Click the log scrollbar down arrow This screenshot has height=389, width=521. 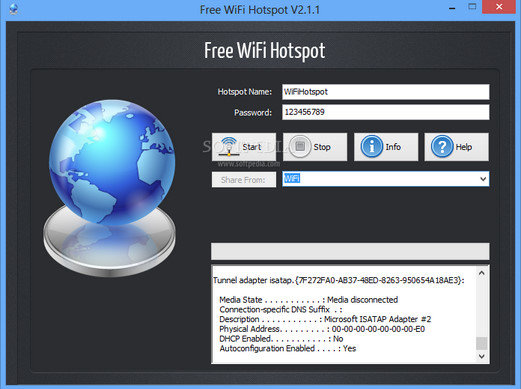click(482, 356)
